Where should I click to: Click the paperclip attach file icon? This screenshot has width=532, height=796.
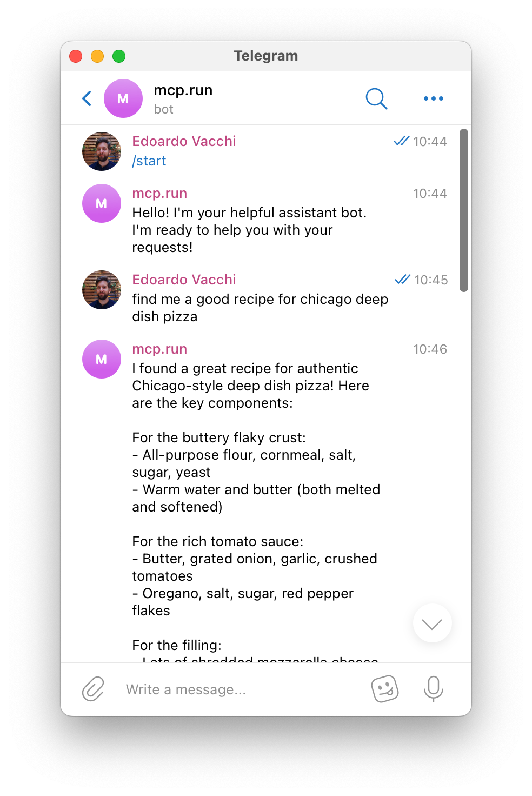[93, 689]
